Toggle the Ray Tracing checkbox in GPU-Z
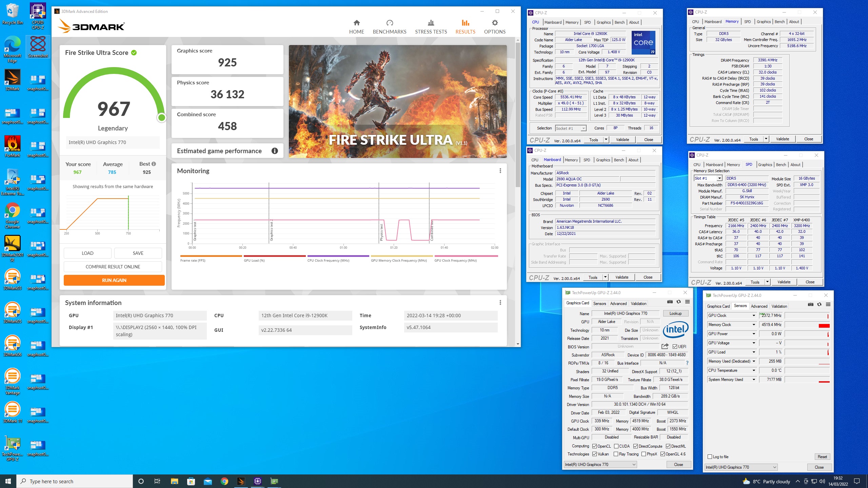Image resolution: width=868 pixels, height=488 pixels. [x=616, y=454]
